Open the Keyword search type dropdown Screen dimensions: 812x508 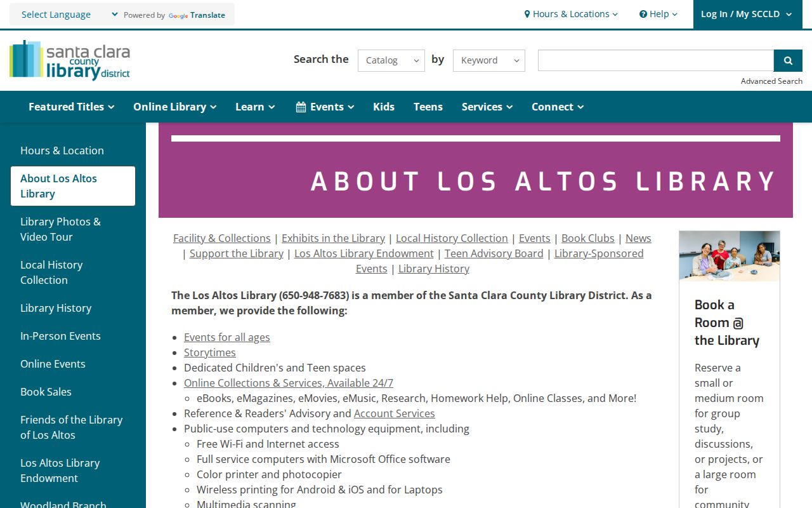tap(489, 60)
